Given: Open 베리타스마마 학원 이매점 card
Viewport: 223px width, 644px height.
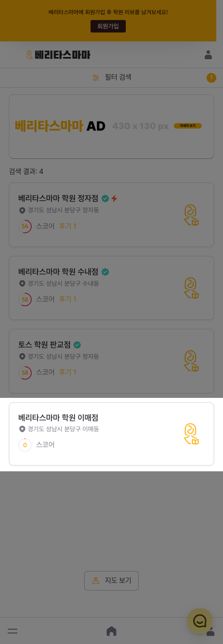Looking at the screenshot, I should 111,434.
